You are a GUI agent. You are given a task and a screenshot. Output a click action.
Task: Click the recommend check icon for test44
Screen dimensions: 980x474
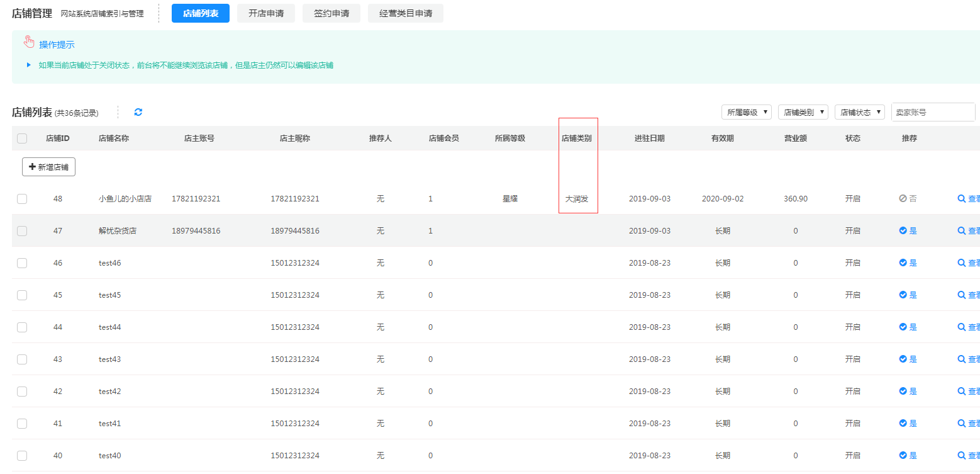pos(903,327)
